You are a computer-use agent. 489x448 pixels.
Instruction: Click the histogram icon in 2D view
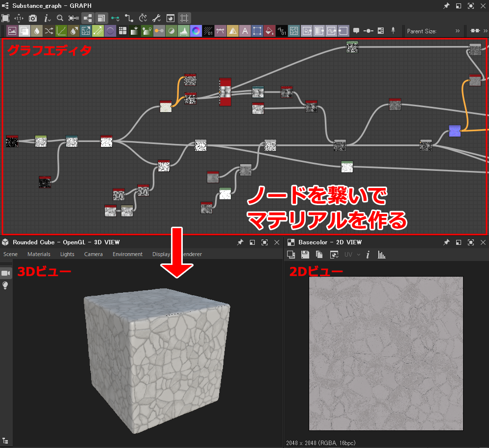tap(381, 255)
